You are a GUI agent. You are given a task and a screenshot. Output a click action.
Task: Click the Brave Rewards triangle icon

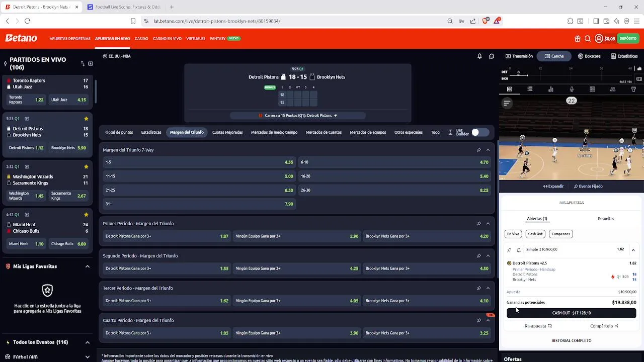497,21
